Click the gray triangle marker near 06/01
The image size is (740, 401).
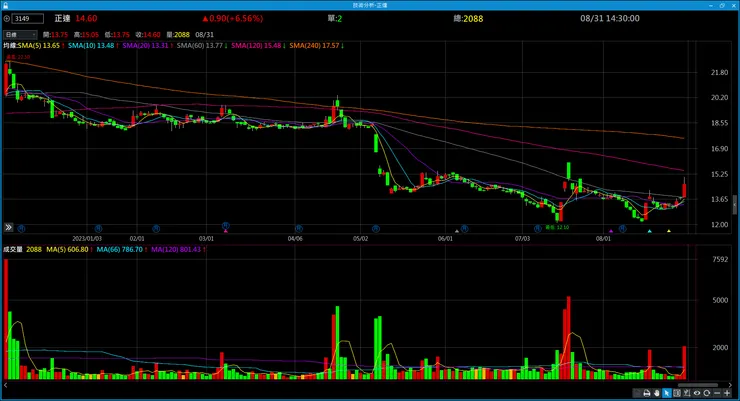456,231
